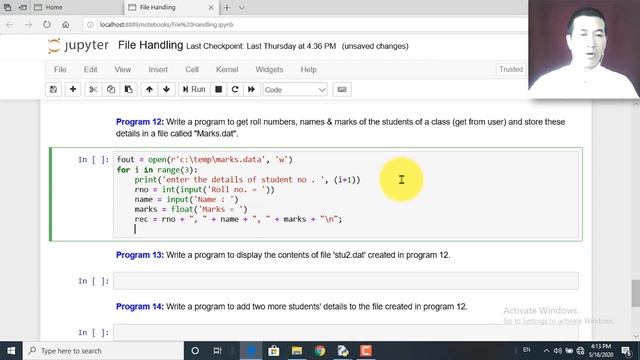Click the 'rec = rno' code line
The height and width of the screenshot is (360, 640).
tap(238, 219)
